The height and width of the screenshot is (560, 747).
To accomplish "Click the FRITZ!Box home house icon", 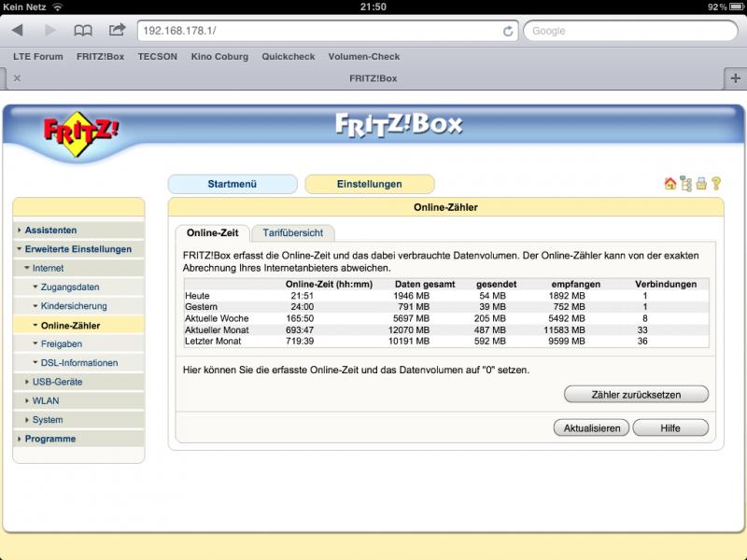I will 670,183.
